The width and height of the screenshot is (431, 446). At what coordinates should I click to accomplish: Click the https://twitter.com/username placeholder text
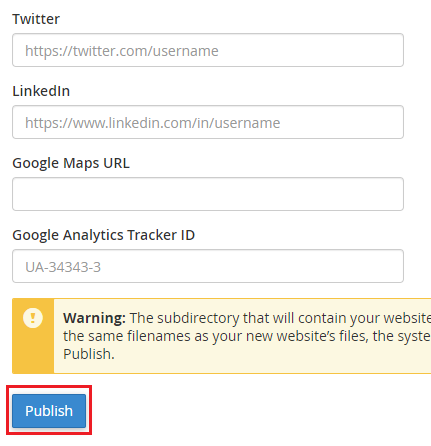click(x=122, y=51)
